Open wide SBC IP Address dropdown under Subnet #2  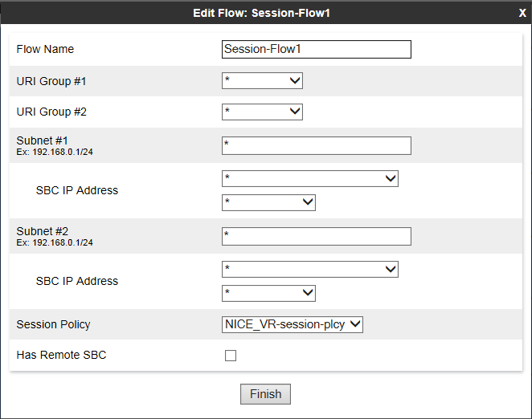[309, 269]
